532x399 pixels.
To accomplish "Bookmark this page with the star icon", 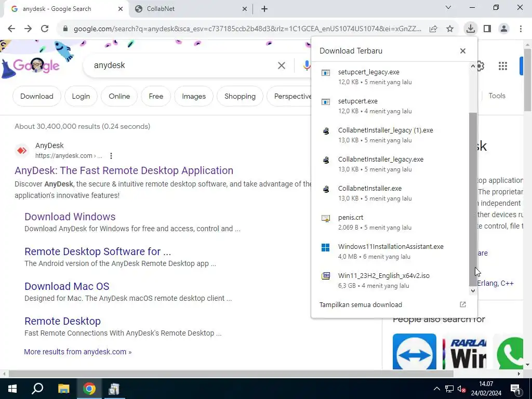I will click(x=450, y=29).
